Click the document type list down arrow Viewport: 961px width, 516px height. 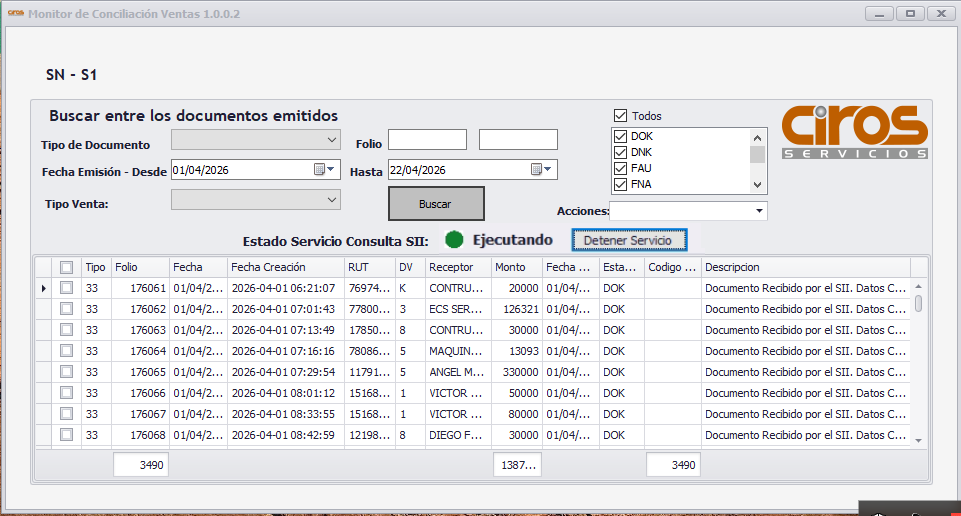point(758,184)
